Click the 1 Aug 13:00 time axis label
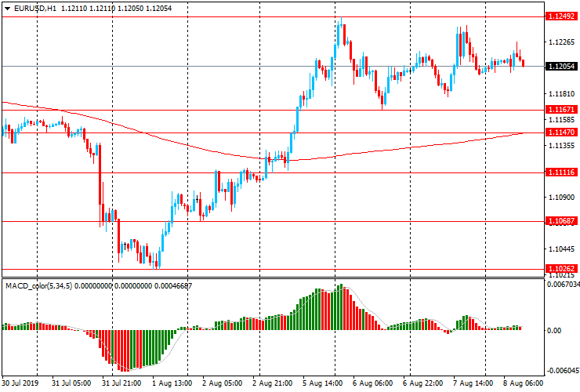This screenshot has width=580, height=392. pyautogui.click(x=172, y=383)
